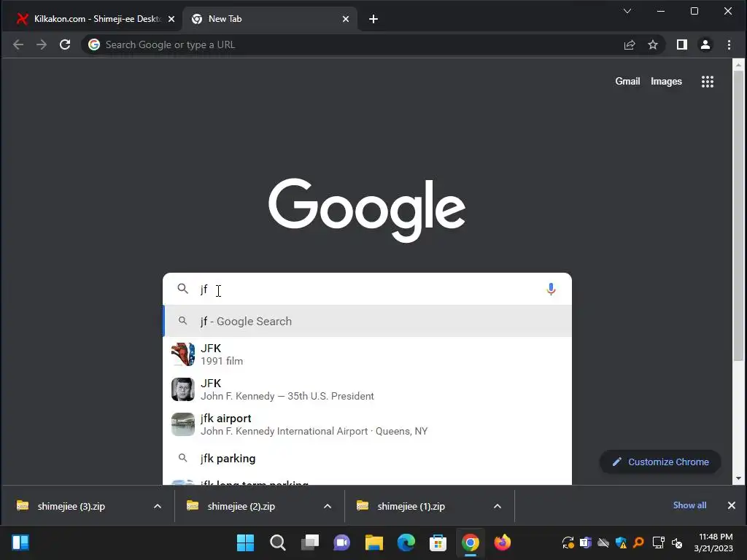Open the Widgets icon on taskbar
The width and height of the screenshot is (747, 560).
click(x=20, y=542)
